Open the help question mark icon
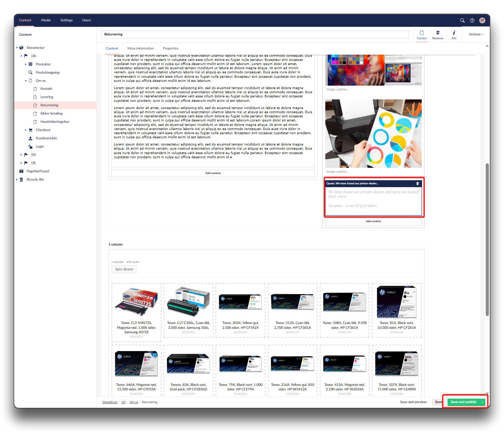504x433 pixels. [x=472, y=20]
